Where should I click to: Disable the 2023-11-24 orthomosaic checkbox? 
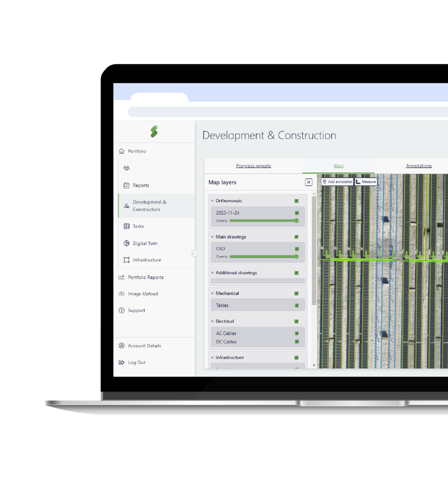(297, 213)
